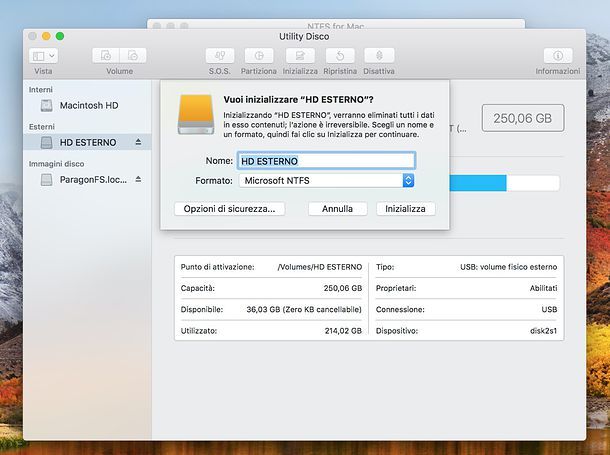The image size is (610, 455).
Task: Select ParagonFS disk image in sidebar
Action: tap(87, 180)
